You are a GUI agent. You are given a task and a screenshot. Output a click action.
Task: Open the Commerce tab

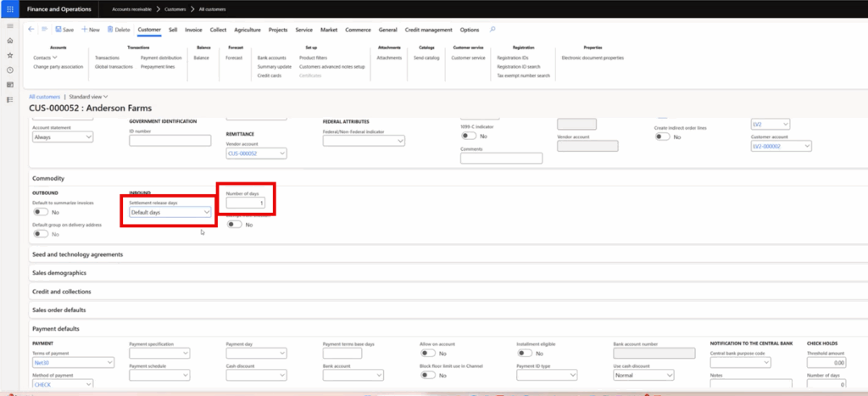[359, 30]
